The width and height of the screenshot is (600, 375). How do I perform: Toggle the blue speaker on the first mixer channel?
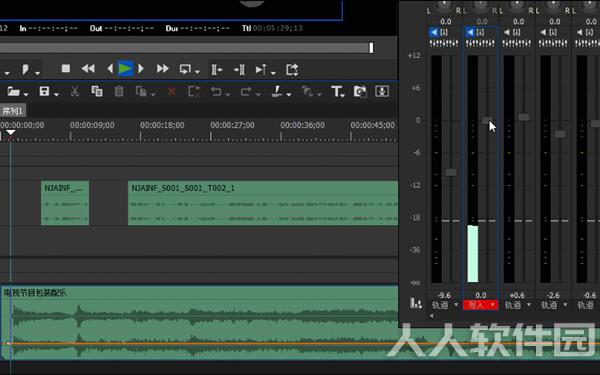click(x=434, y=33)
